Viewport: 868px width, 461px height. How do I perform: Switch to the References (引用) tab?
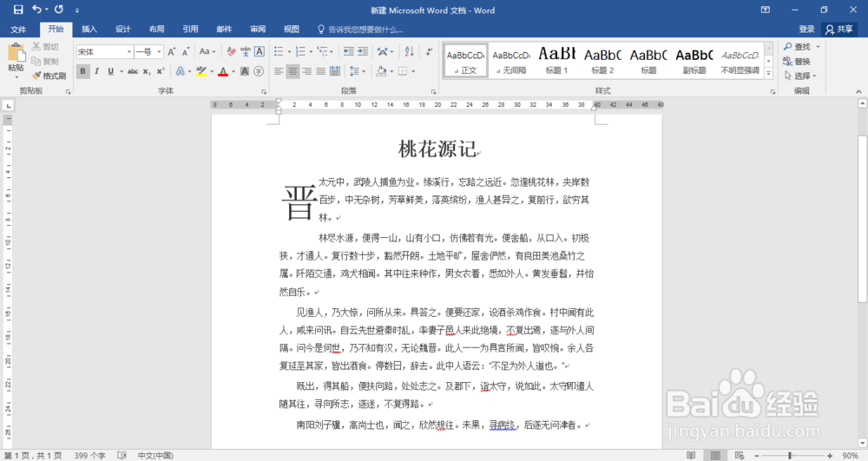click(190, 29)
